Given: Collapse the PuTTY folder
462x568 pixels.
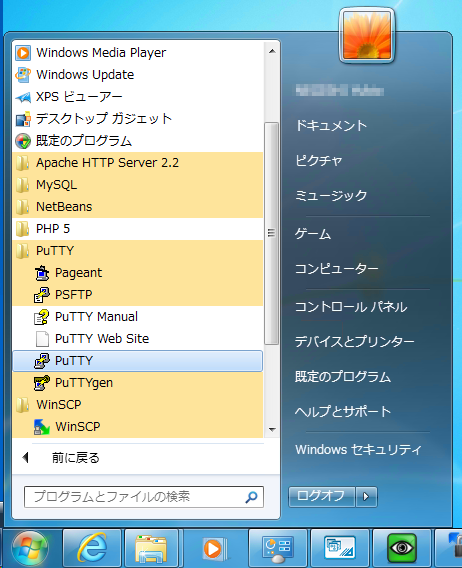Looking at the screenshot, I should [x=138, y=251].
